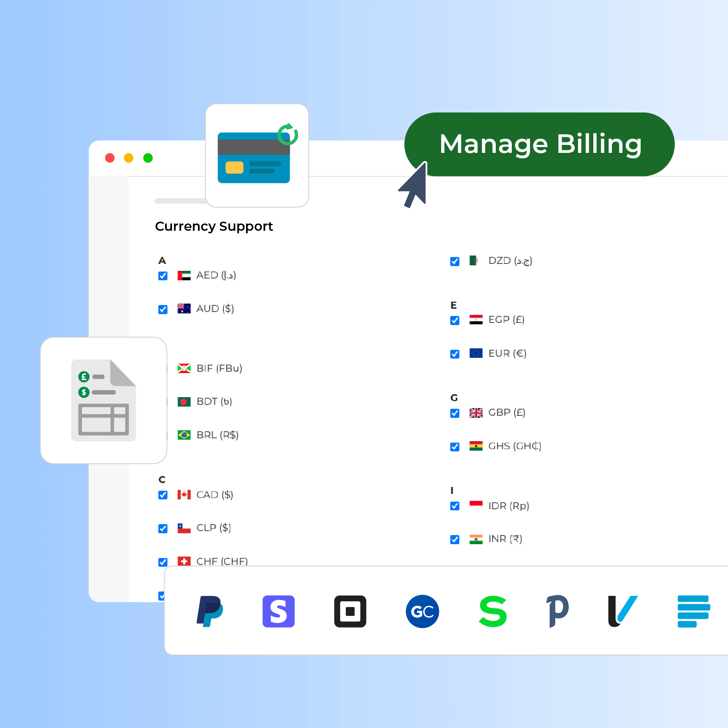Open the credit card renewal icon tile
Screen dimensions: 728x728
(257, 155)
